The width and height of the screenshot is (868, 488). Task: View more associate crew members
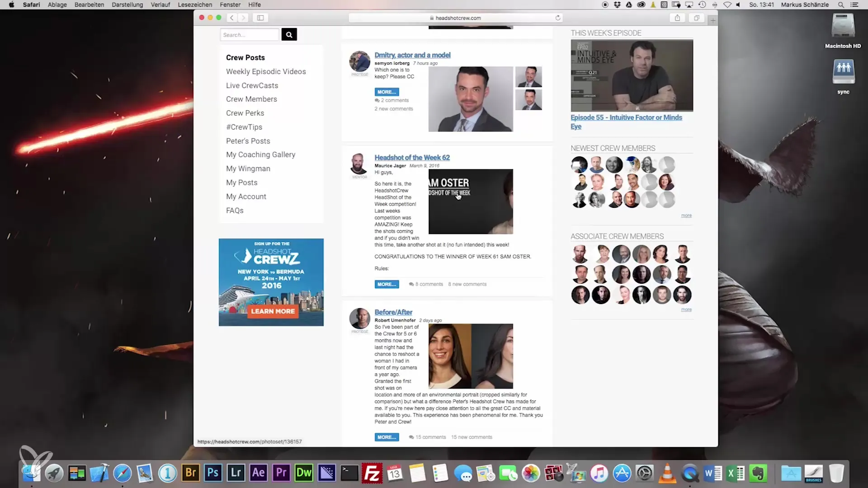click(x=686, y=310)
